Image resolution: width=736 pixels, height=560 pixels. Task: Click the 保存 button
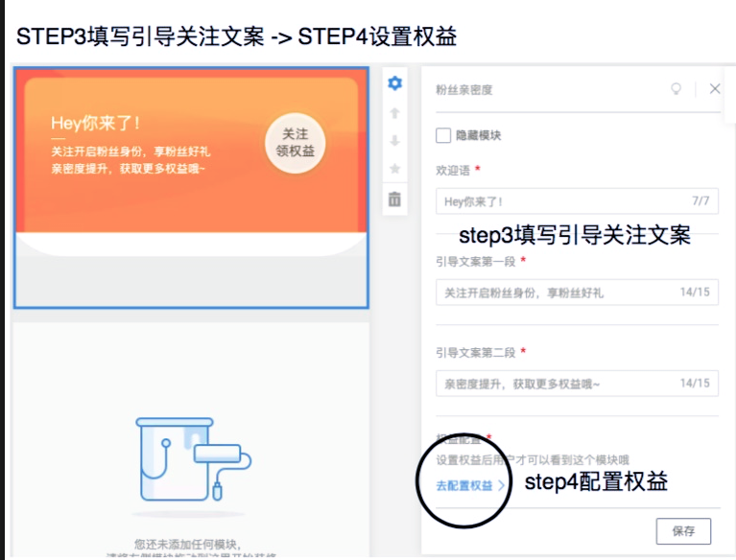[683, 531]
